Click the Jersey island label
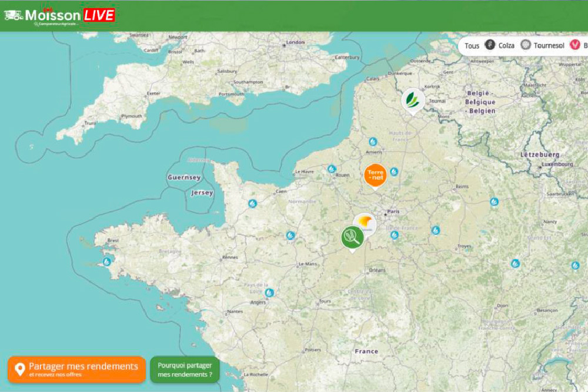Screen dimensions: 588x392 202,193
